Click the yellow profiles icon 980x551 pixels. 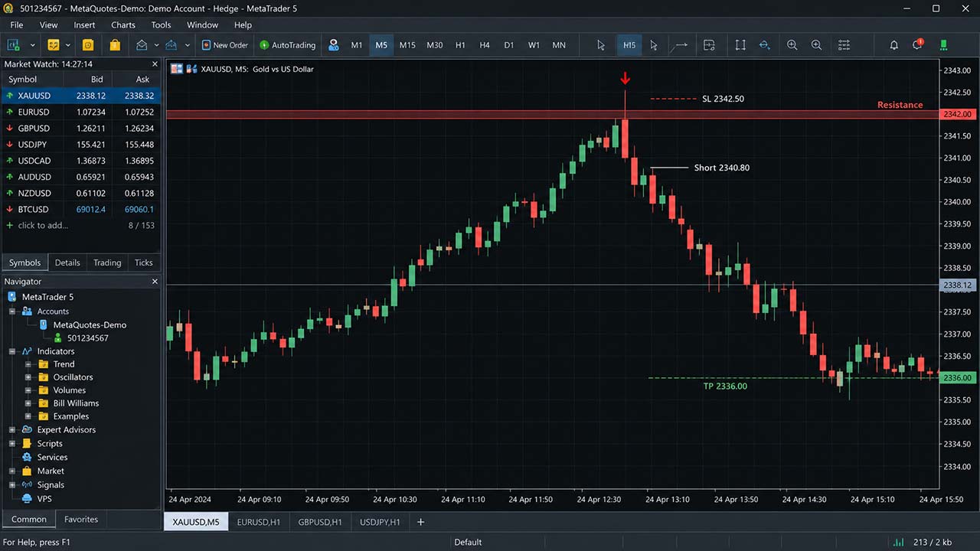[x=53, y=45]
